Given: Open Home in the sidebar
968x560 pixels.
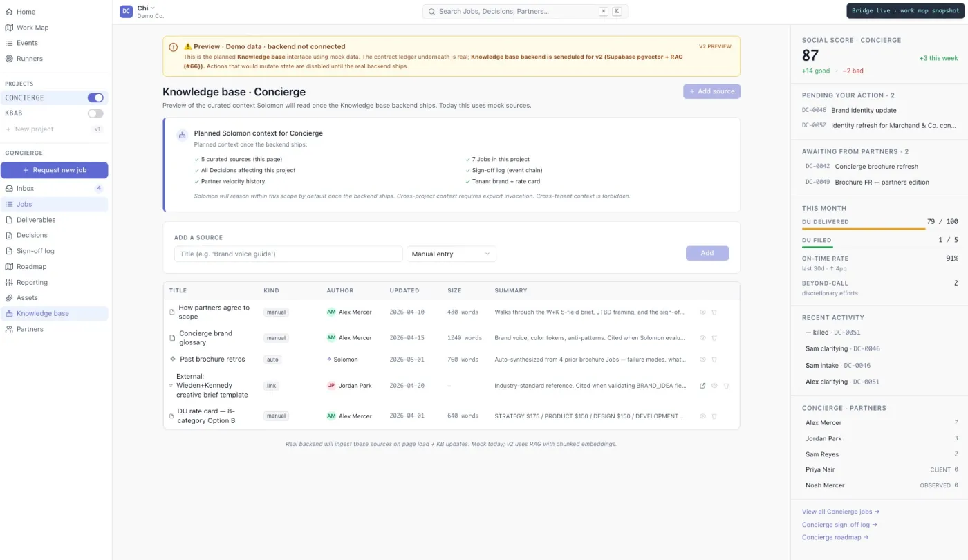Looking at the screenshot, I should 26,12.
